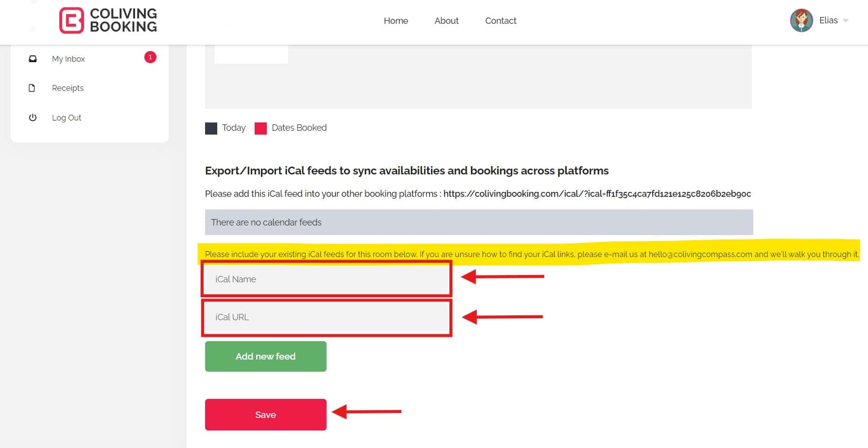868x448 pixels.
Task: Focus the iCal URL input field
Action: [326, 317]
